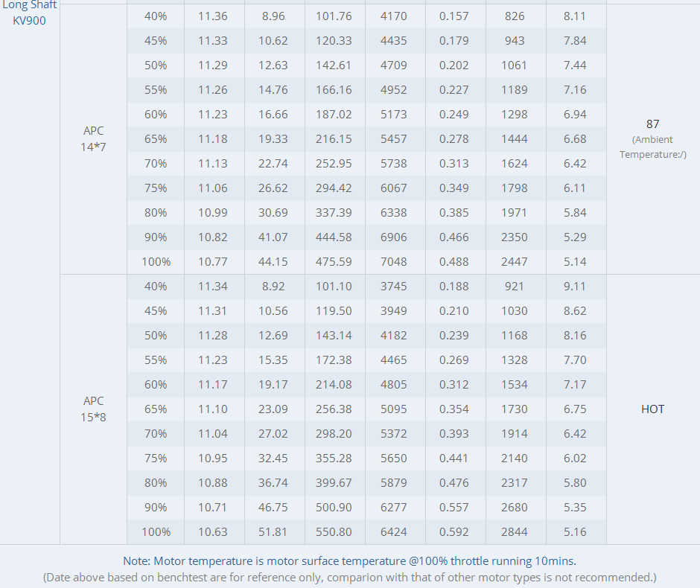Select the APC 15*8 propeller cell
This screenshot has width=700, height=588.
[94, 409]
